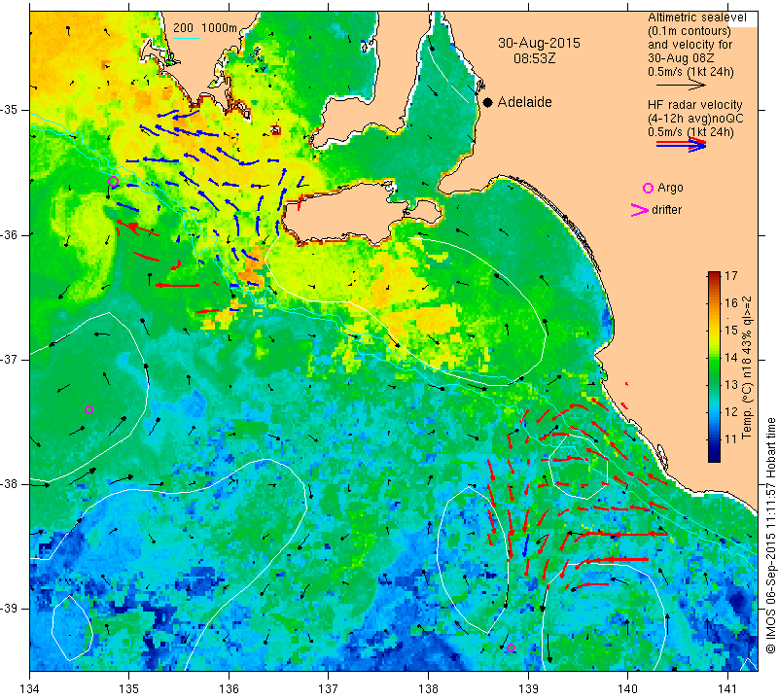The width and height of the screenshot is (778, 700).
Task: Click the latitude axis label '-37'
Action: 10,359
